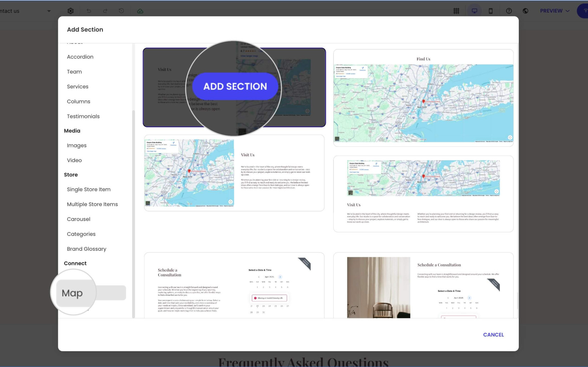The height and width of the screenshot is (367, 588).
Task: Select the Video section type
Action: 74,160
